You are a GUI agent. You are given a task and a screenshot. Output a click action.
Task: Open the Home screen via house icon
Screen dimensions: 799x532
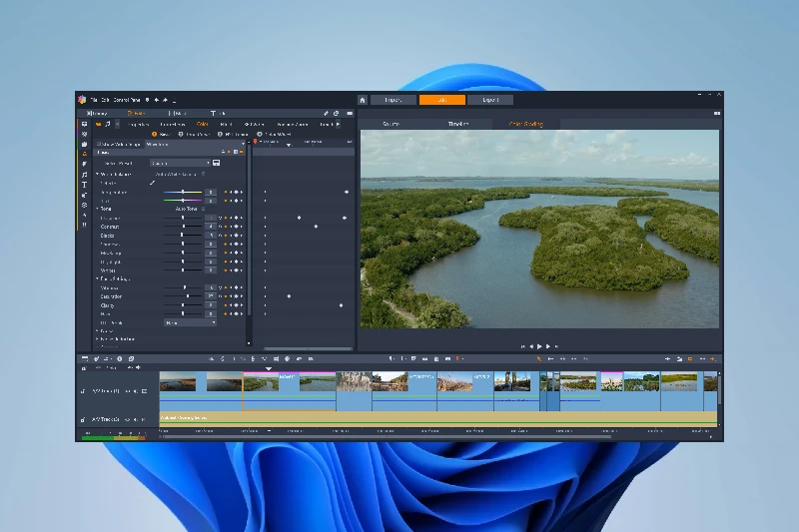click(x=363, y=100)
